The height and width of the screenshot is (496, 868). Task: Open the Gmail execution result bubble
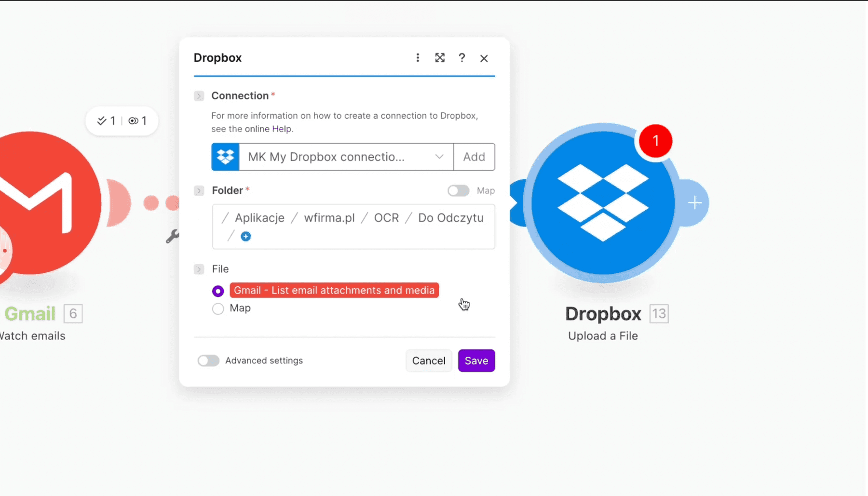click(122, 121)
